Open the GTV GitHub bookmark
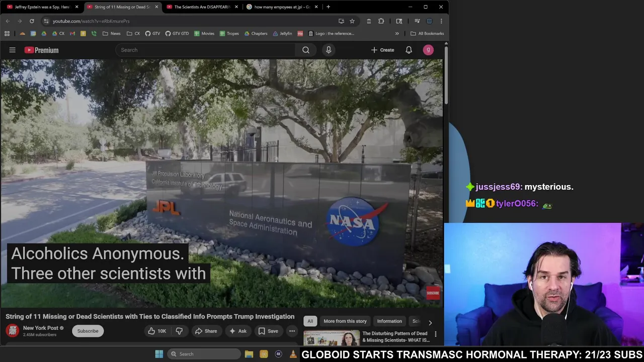644x362 pixels. [x=152, y=34]
